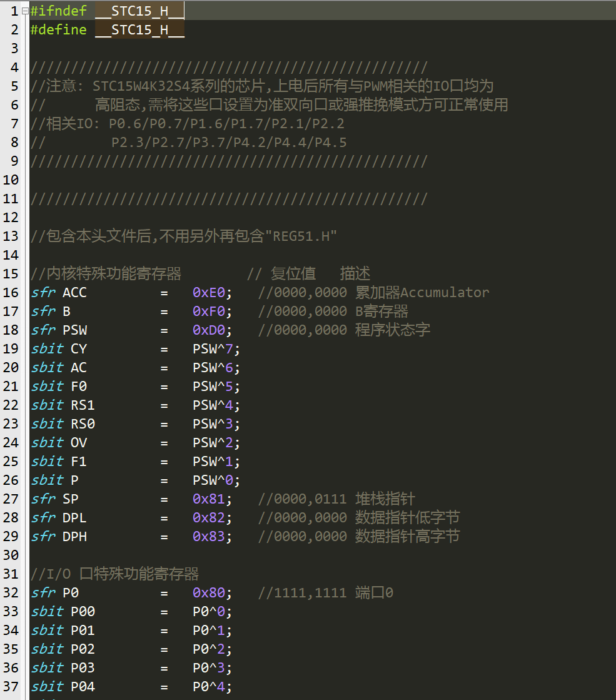Click the F1 bit name
This screenshot has width=616, height=700.
tap(79, 461)
